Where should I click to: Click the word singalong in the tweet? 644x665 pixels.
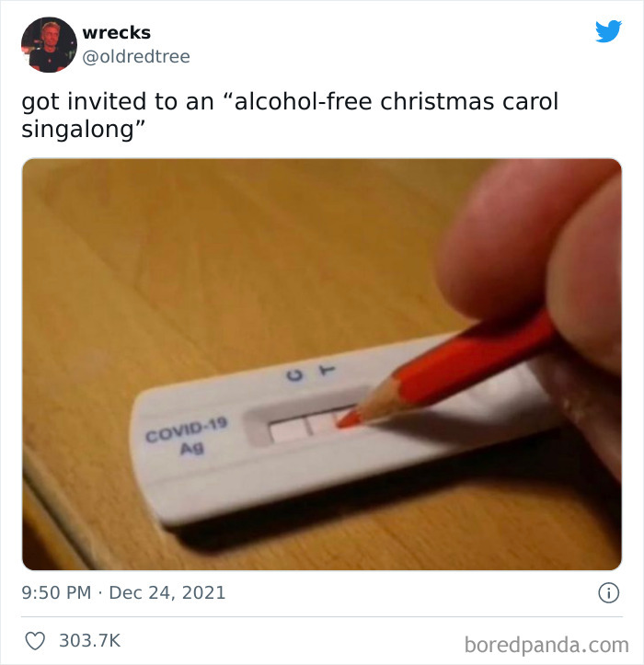(x=77, y=130)
